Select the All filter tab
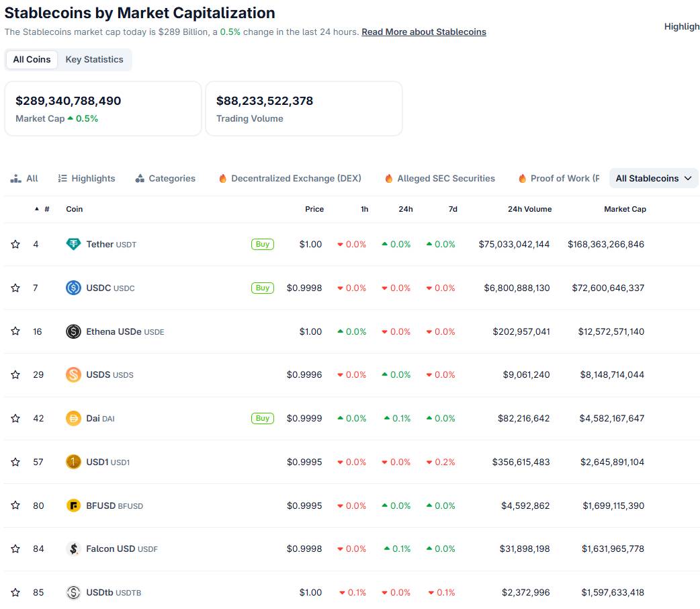This screenshot has width=700, height=609. point(24,178)
